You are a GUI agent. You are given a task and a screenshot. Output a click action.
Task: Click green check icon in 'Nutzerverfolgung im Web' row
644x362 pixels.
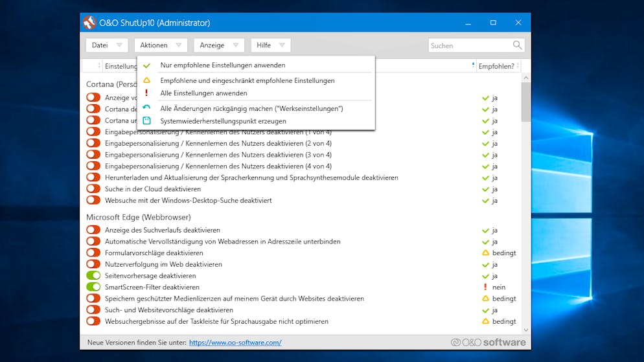(485, 265)
